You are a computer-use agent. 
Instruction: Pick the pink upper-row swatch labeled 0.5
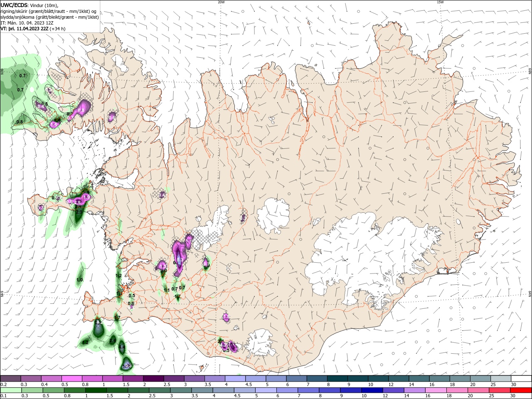point(71,378)
